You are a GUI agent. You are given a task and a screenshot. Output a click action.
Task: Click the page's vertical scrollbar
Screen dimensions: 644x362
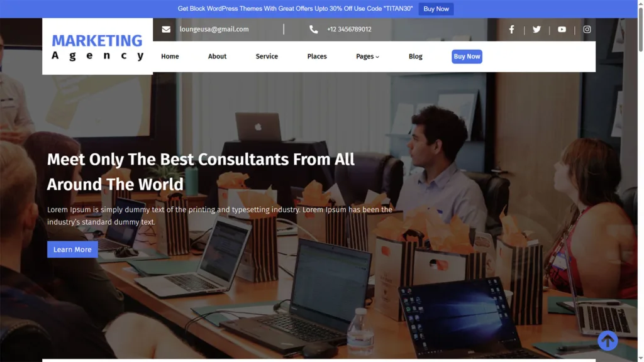(x=640, y=189)
